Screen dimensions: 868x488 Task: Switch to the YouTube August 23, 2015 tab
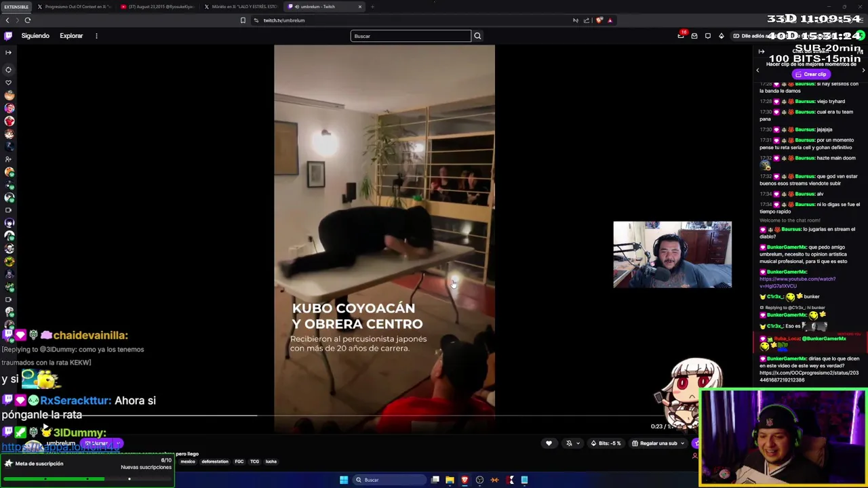pyautogui.click(x=157, y=7)
